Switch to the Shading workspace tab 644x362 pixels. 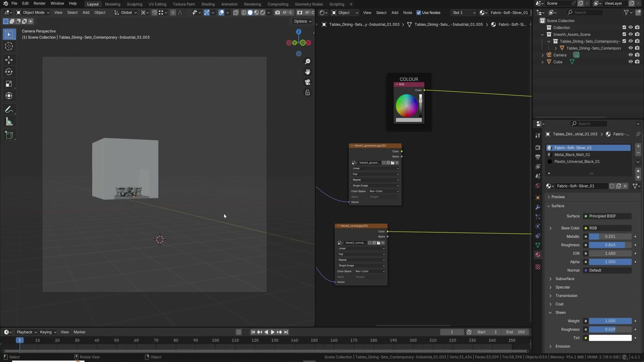coord(208,4)
